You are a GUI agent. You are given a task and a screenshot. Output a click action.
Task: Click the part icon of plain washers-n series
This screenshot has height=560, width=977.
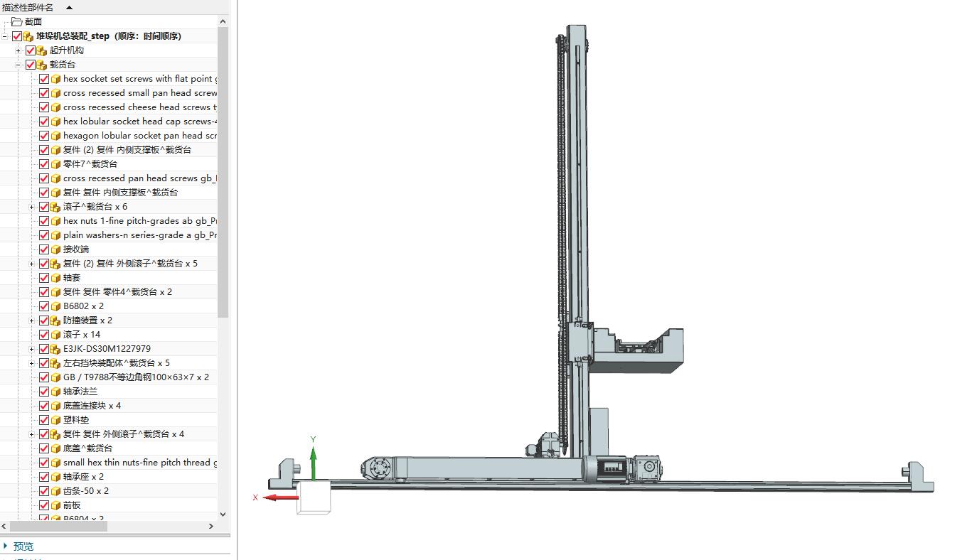pos(55,235)
